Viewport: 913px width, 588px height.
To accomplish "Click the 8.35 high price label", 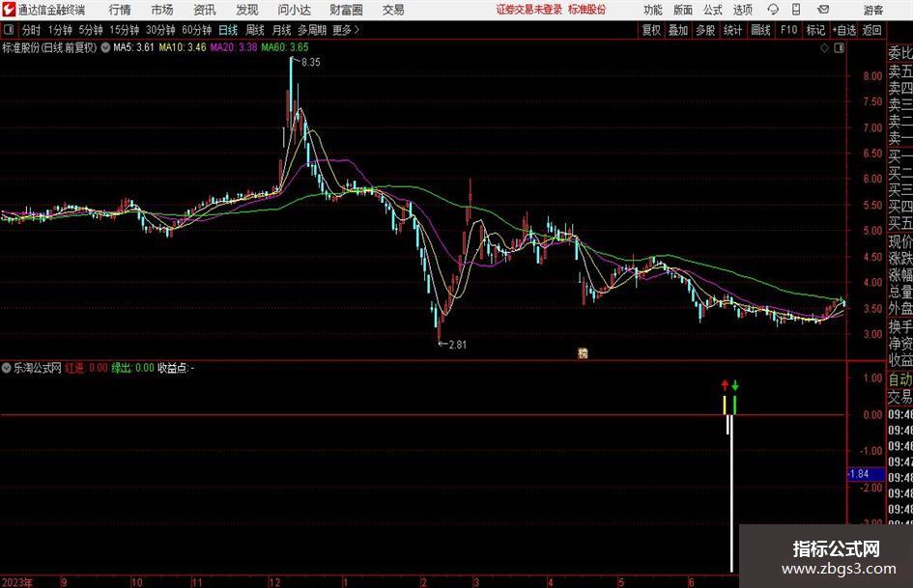I will click(310, 62).
